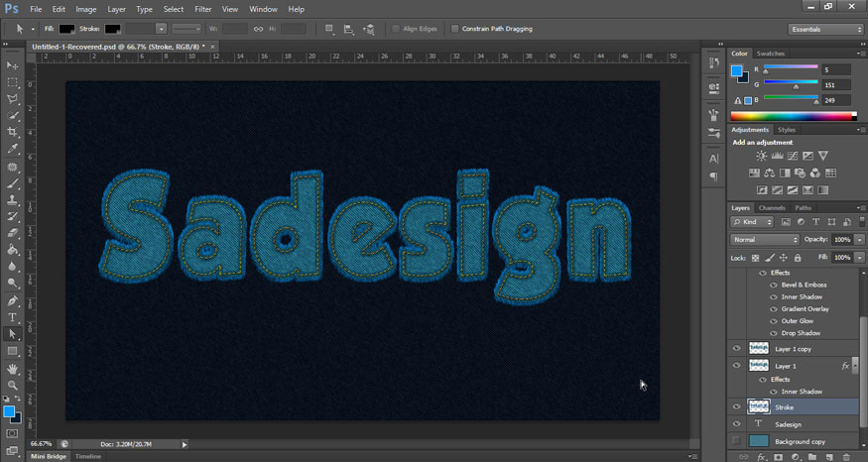Enable the Align Edges checkbox

(x=396, y=29)
